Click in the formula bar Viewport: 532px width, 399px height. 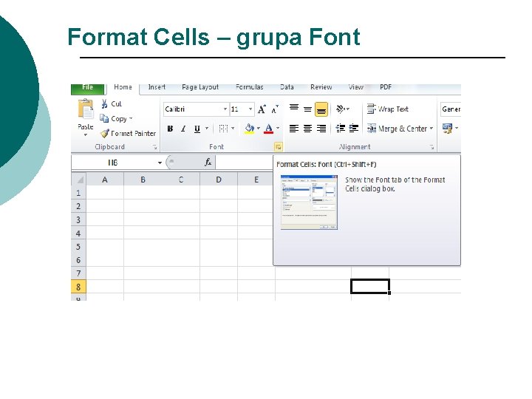[x=244, y=163]
